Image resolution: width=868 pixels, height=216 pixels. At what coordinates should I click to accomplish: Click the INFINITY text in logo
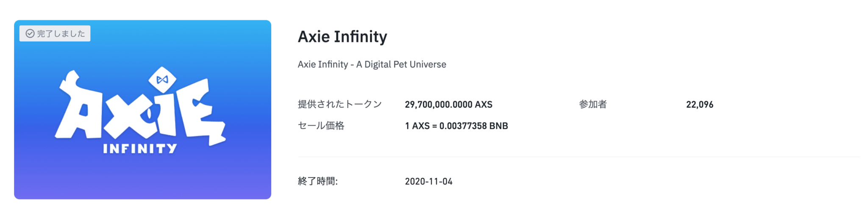point(140,148)
